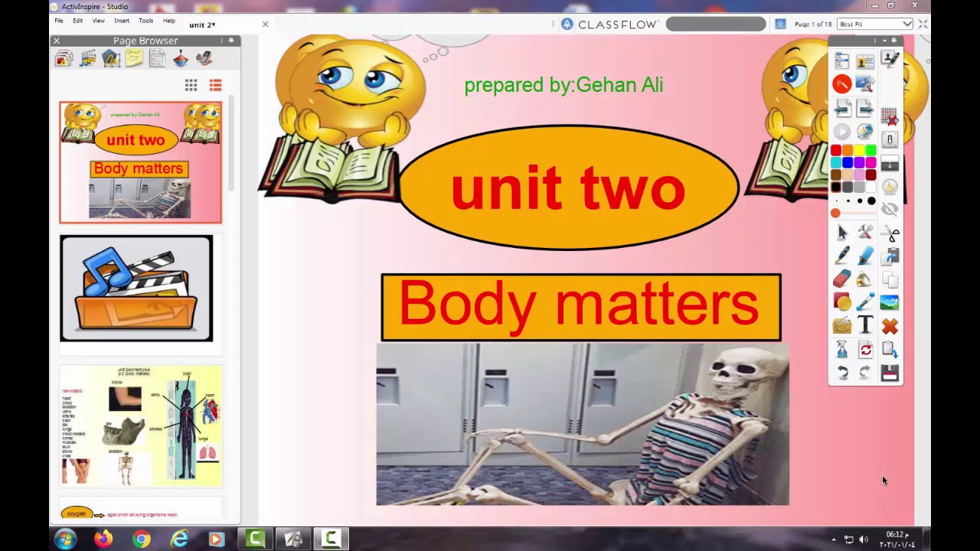Start flipchart voting with the green play icon
Screen dimensions: 980x551
coord(841,132)
